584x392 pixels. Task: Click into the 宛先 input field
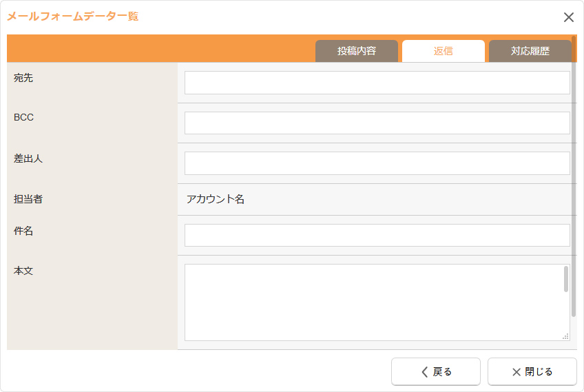tap(377, 83)
